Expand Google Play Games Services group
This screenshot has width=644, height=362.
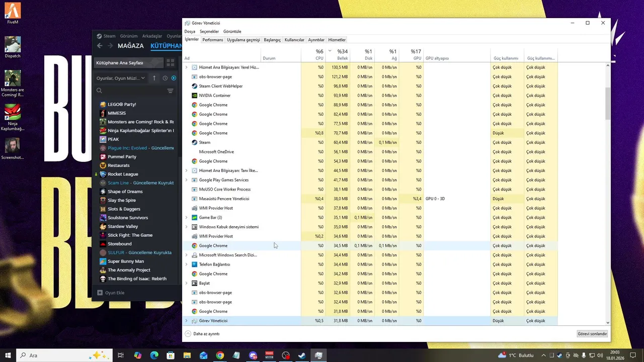186,180
